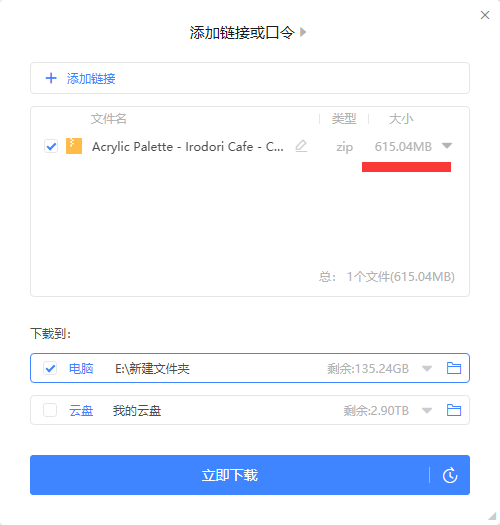Sort by the 文件名 column header
This screenshot has height=525, width=500.
coord(109,119)
